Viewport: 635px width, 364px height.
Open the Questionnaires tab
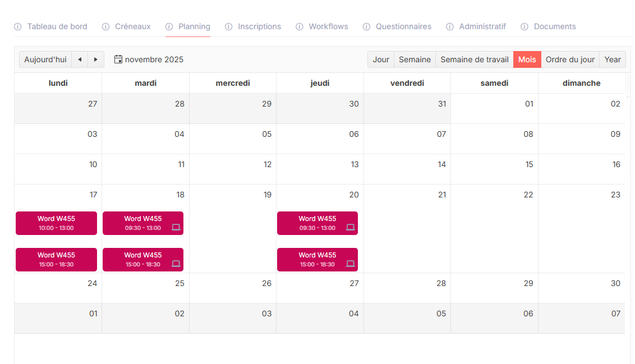(x=403, y=27)
